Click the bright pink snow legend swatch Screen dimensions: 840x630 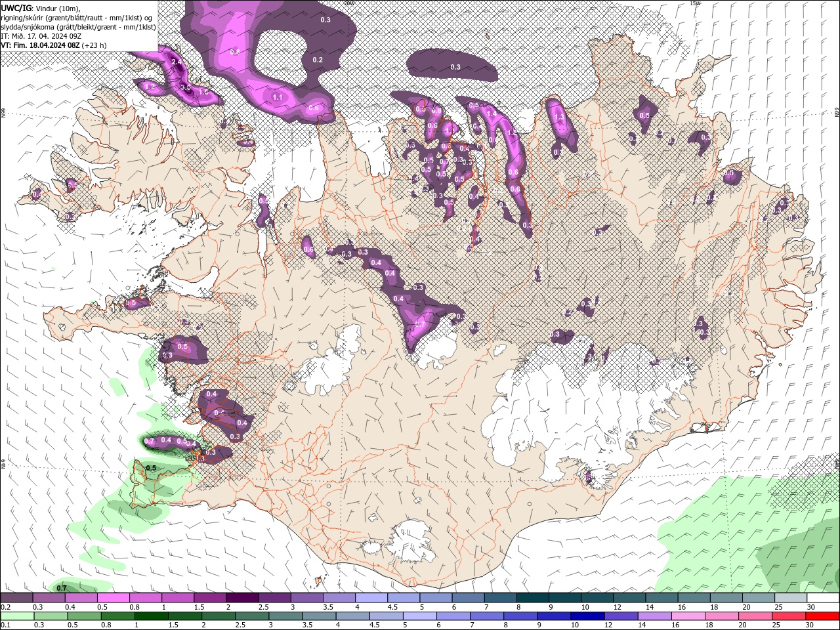point(113,598)
